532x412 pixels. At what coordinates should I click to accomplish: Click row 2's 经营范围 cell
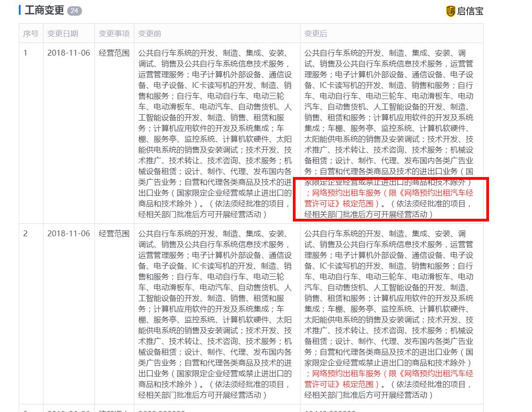click(x=114, y=234)
